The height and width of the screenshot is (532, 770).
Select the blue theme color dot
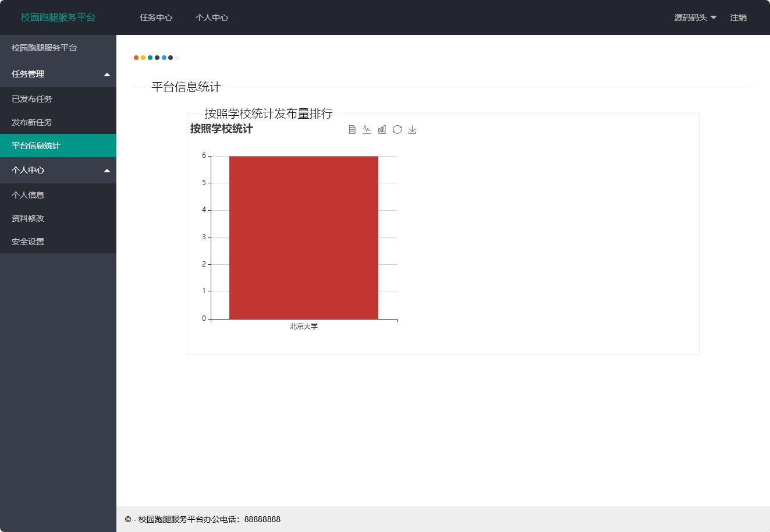tap(164, 58)
